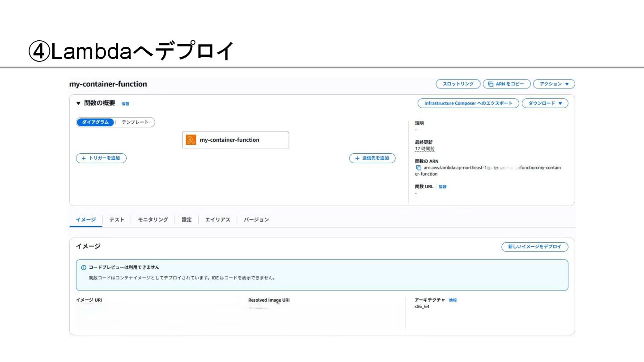Click the x86_64 architecture value
Viewport: 644px width, 362px height.
(422, 307)
